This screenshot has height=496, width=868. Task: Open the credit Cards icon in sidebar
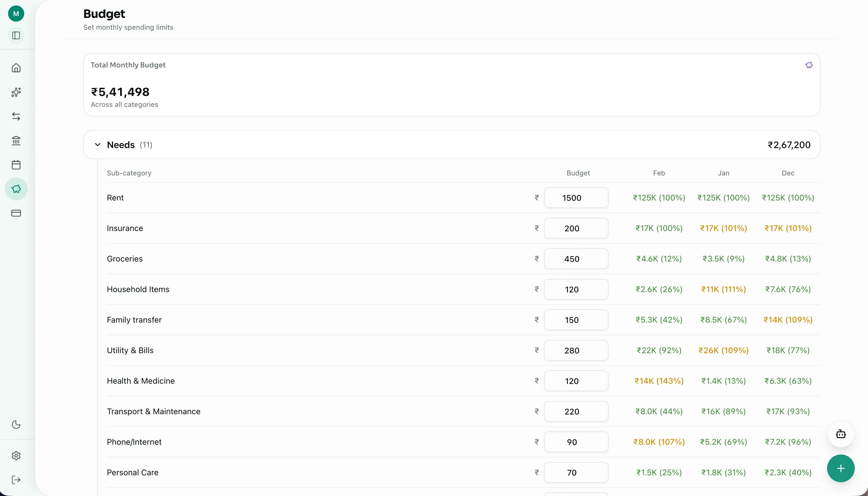click(16, 213)
